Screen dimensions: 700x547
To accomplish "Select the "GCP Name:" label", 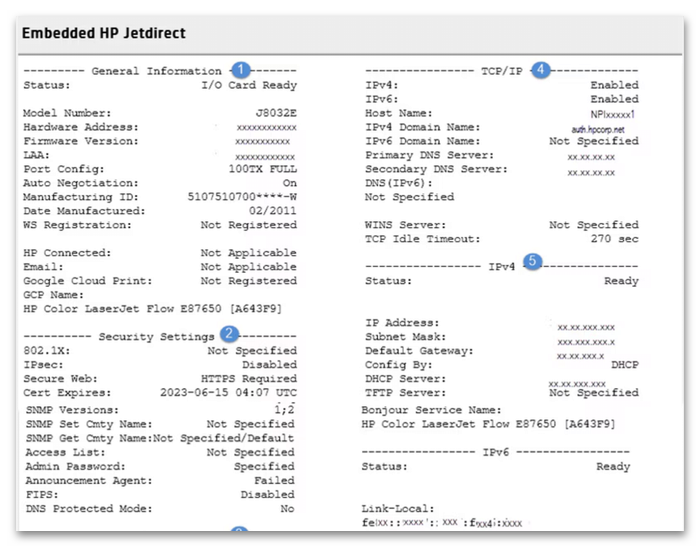I will pyautogui.click(x=53, y=295).
